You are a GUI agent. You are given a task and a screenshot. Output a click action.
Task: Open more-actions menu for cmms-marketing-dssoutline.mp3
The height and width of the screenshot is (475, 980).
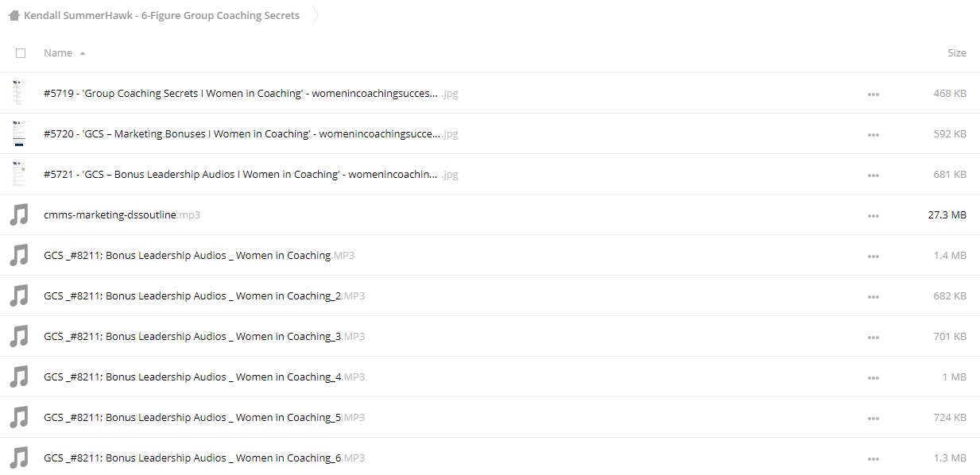tap(873, 215)
